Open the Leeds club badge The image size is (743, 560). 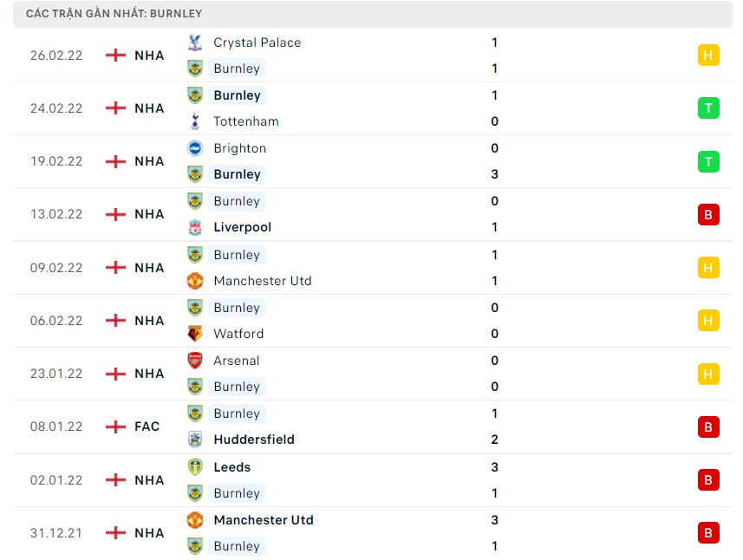click(x=195, y=466)
